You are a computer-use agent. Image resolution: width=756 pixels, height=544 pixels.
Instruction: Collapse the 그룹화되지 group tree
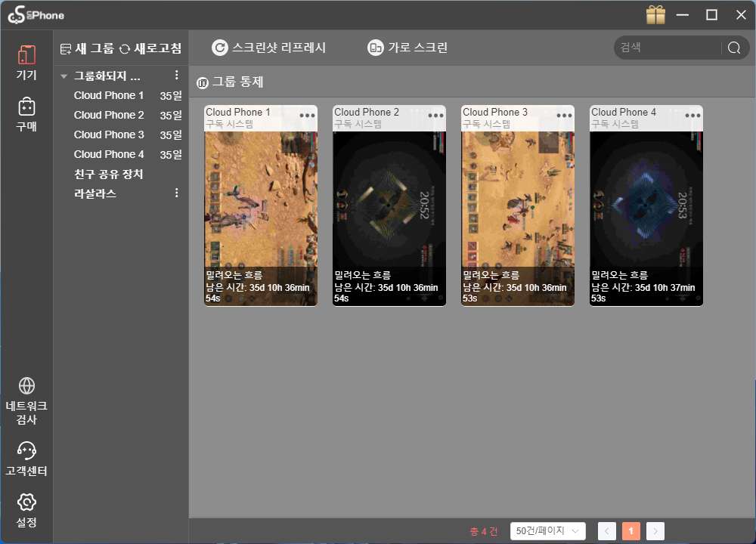pos(64,76)
